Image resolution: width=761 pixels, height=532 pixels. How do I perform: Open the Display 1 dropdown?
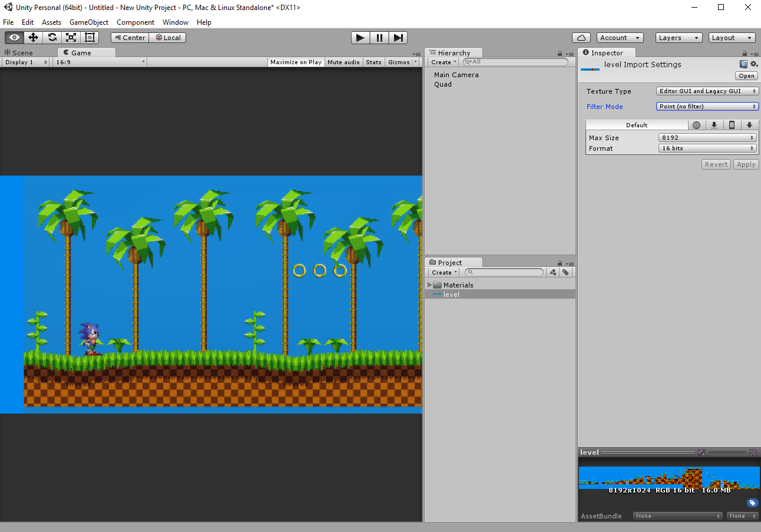26,62
